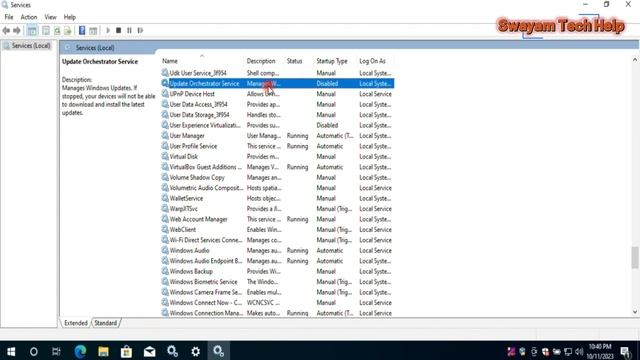640x360 pixels.
Task: Select the Web Account Manager service
Action: [x=277, y=220]
